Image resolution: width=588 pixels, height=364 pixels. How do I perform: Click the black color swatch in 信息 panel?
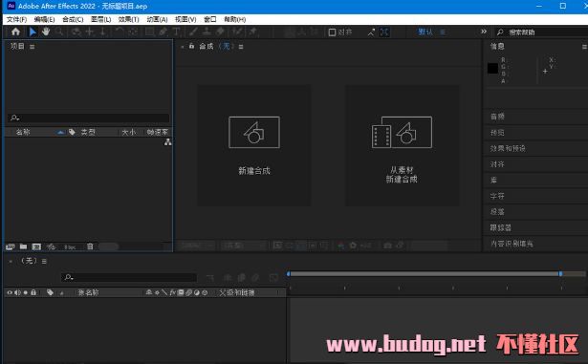pos(492,68)
